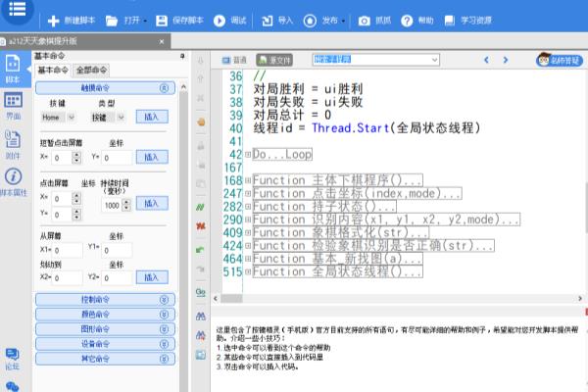
Task: Switch to the 基本命令 tab
Action: [x=53, y=71]
